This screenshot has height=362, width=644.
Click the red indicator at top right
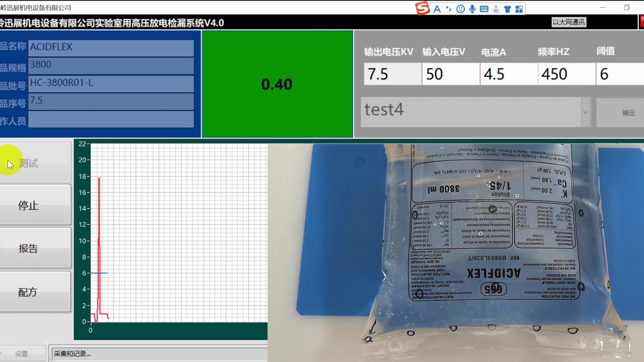(642, 22)
